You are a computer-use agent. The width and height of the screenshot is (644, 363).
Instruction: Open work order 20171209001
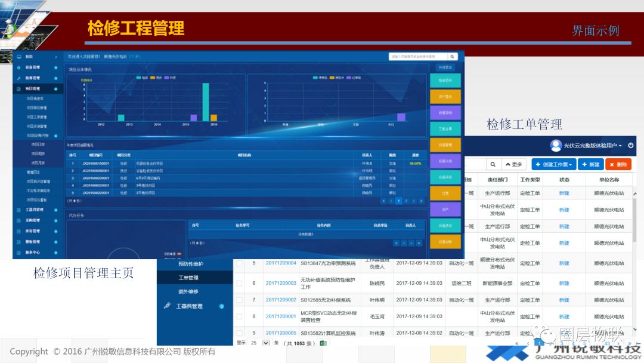pos(281,316)
